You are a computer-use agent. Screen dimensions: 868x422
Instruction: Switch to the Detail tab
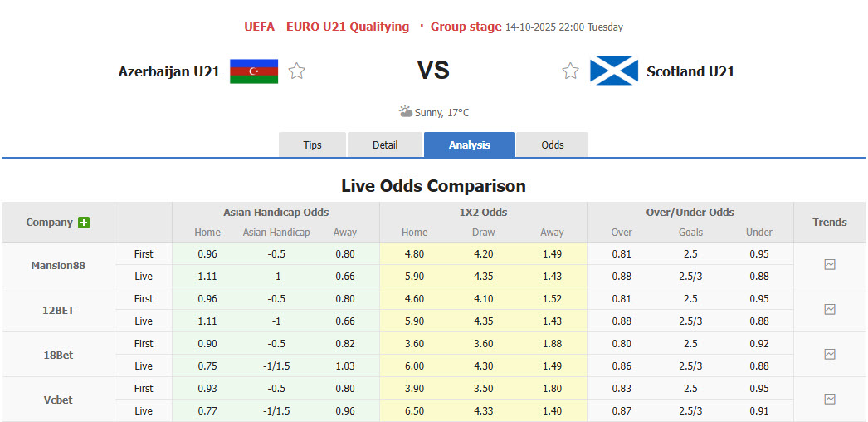385,145
